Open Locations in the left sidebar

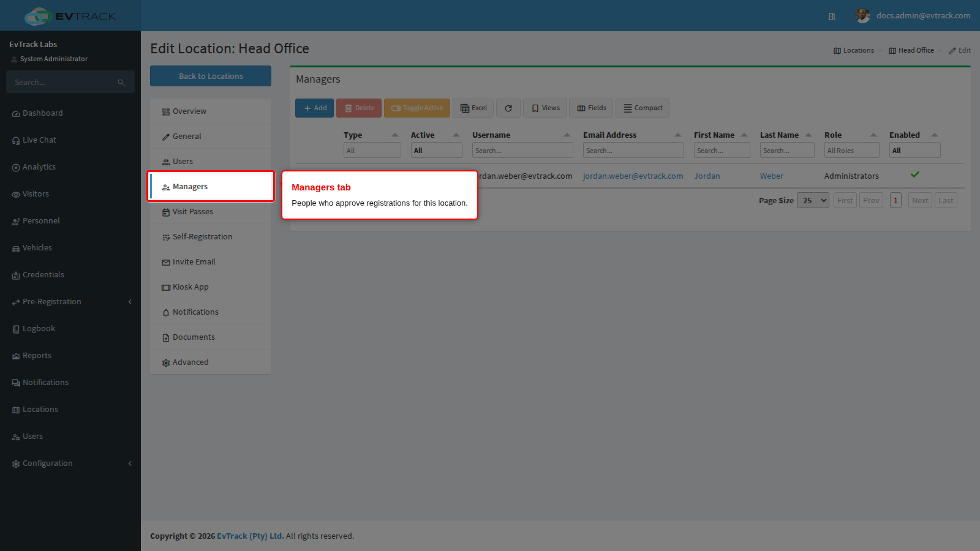(x=70, y=410)
